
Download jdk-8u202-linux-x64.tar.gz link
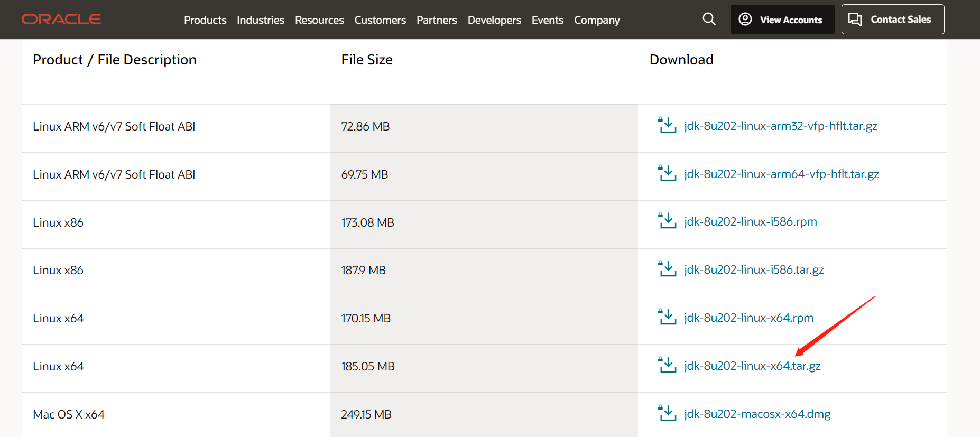(x=752, y=366)
